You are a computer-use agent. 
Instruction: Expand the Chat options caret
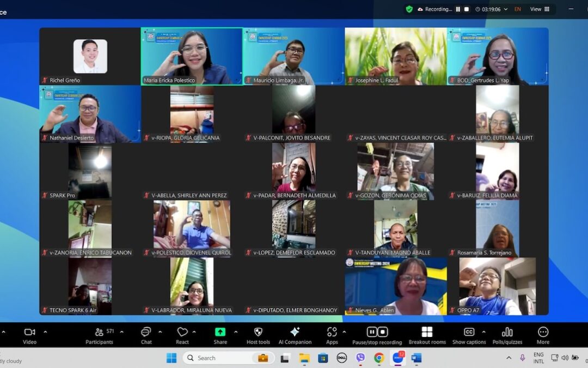click(x=160, y=332)
